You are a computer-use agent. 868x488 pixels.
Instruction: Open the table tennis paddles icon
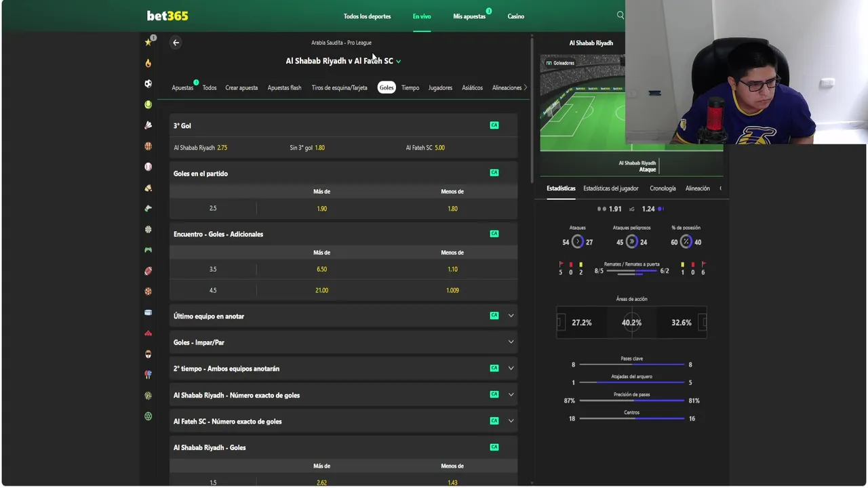pos(148,375)
